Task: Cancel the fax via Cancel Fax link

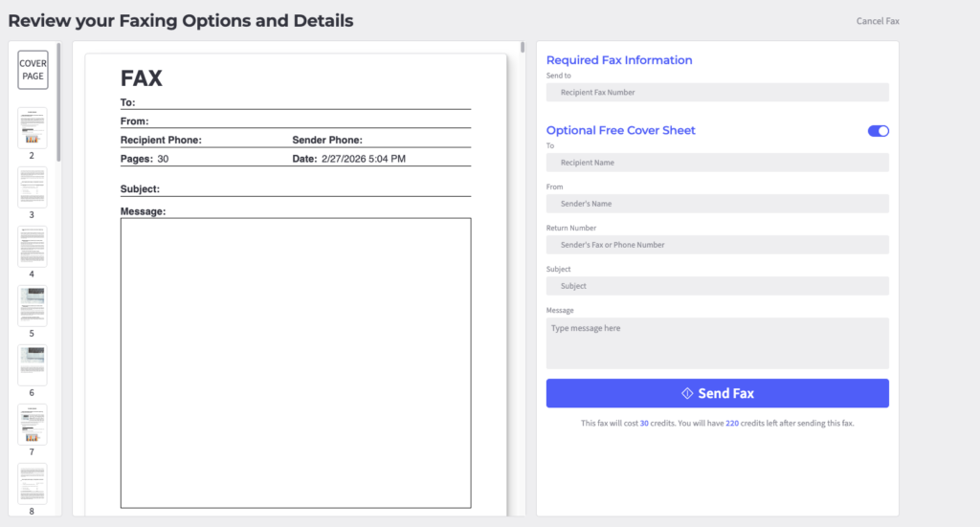Action: coord(878,21)
